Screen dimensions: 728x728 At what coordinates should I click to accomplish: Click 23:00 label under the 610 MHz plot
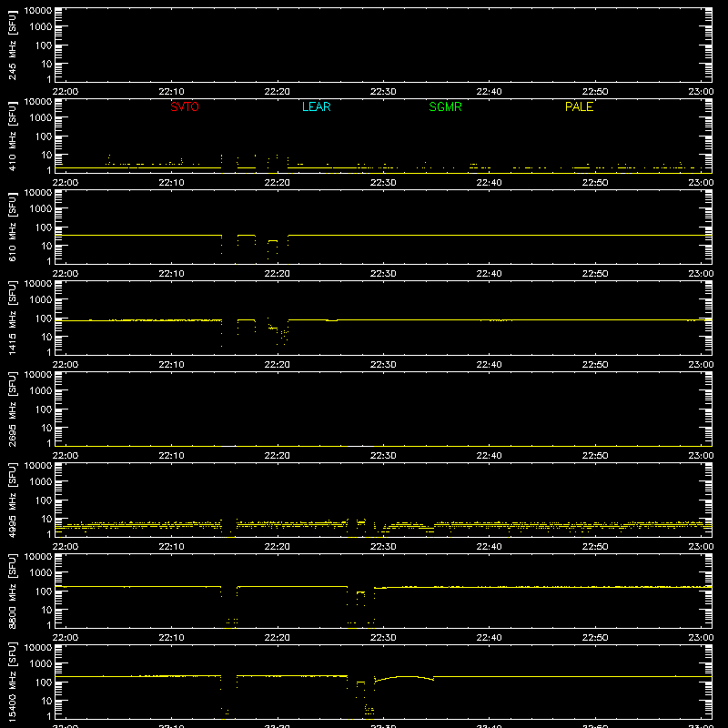coord(701,274)
